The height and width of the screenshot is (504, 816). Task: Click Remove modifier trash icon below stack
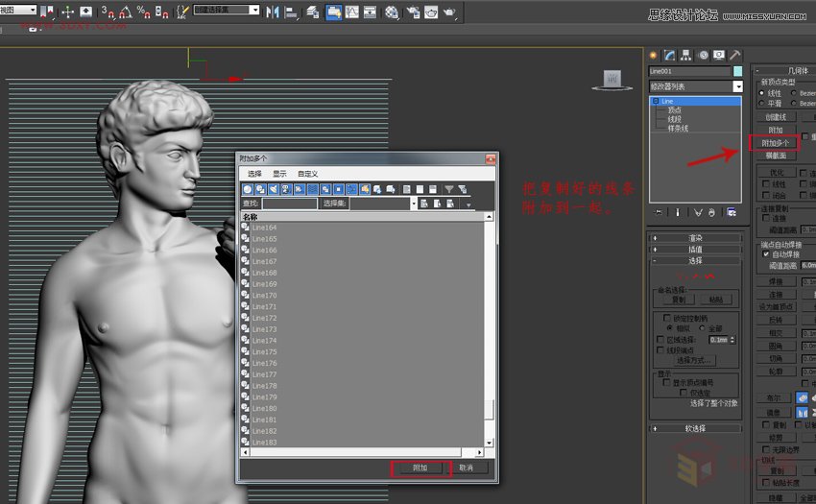(x=711, y=212)
